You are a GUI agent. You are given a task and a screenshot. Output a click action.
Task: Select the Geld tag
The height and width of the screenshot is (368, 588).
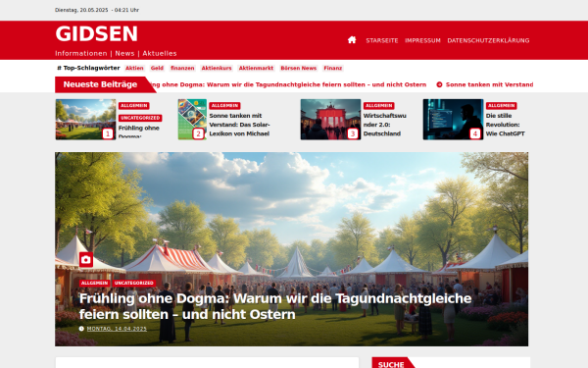point(157,68)
